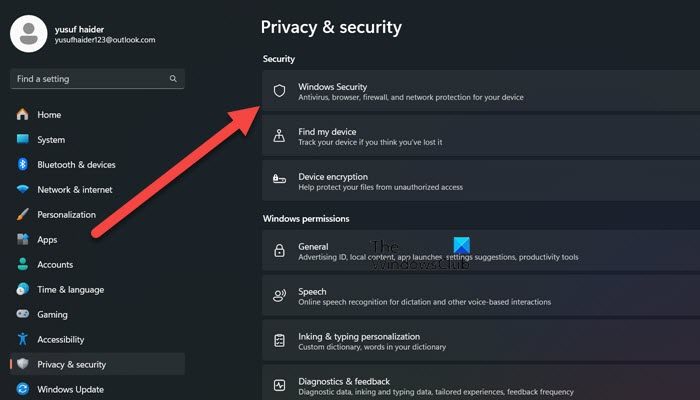The width and height of the screenshot is (700, 400).
Task: Navigate to Apps settings
Action: pyautogui.click(x=47, y=240)
